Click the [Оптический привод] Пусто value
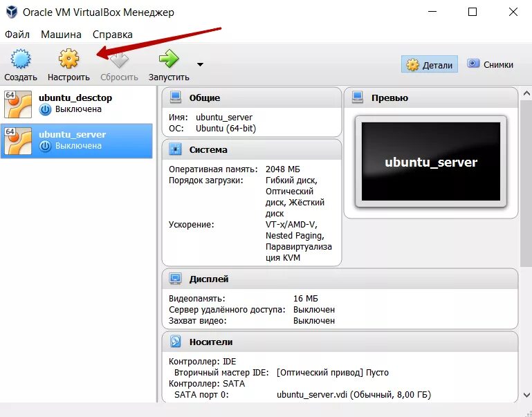This screenshot has height=417, width=532. pos(333,373)
